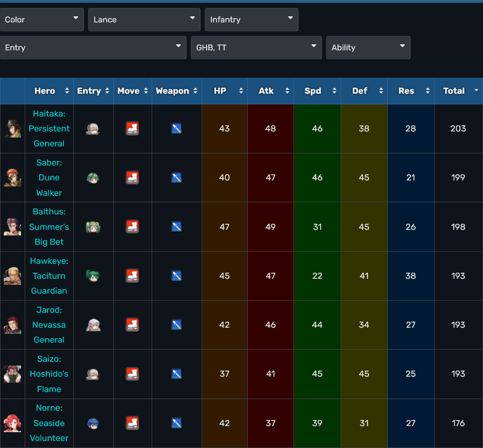The height and width of the screenshot is (448, 483).
Task: Click Saizo's hero portrait thumbnail
Action: [12, 374]
